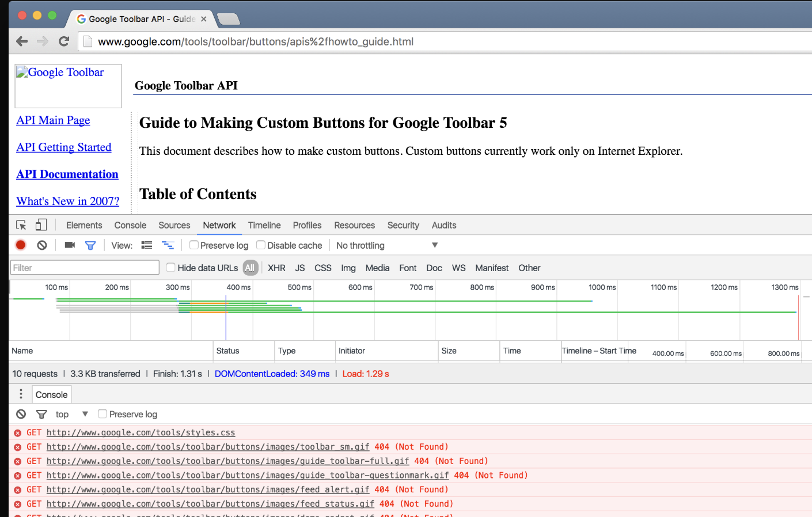The height and width of the screenshot is (517, 812).
Task: Open the API Documentation link
Action: click(x=67, y=174)
